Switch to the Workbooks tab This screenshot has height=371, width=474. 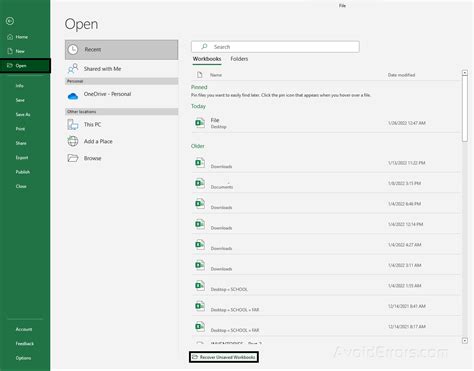tap(207, 59)
